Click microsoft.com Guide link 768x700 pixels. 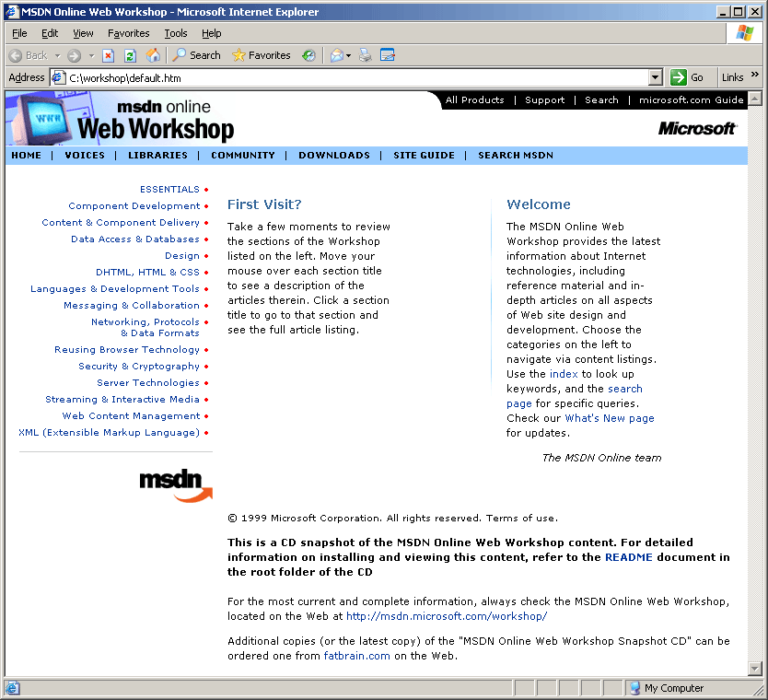pyautogui.click(x=691, y=99)
